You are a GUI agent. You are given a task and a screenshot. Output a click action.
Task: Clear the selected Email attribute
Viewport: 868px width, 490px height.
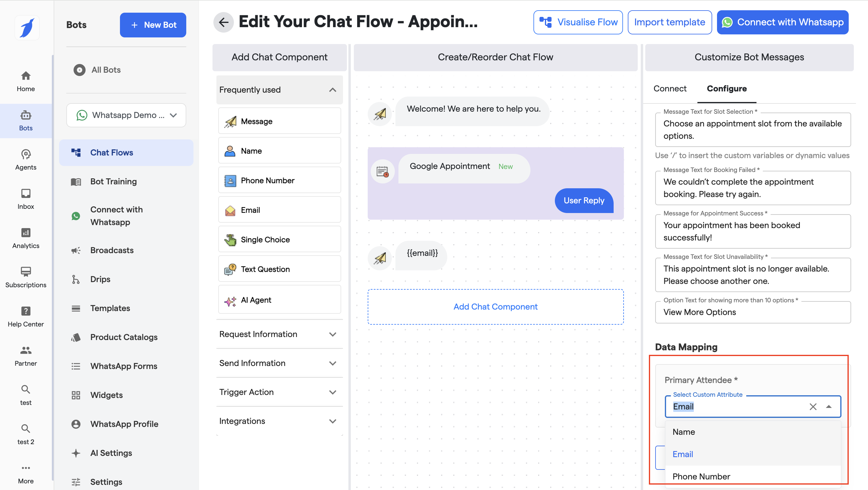[813, 406]
